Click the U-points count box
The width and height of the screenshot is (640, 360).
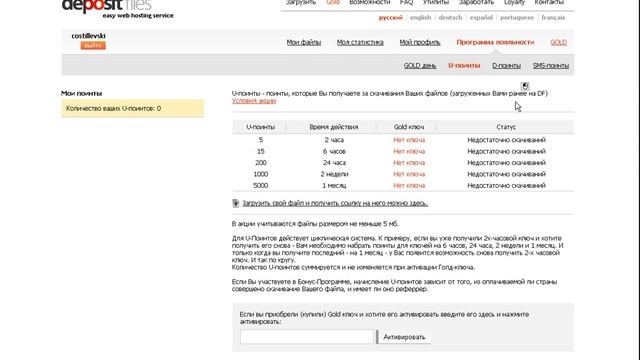coord(133,109)
